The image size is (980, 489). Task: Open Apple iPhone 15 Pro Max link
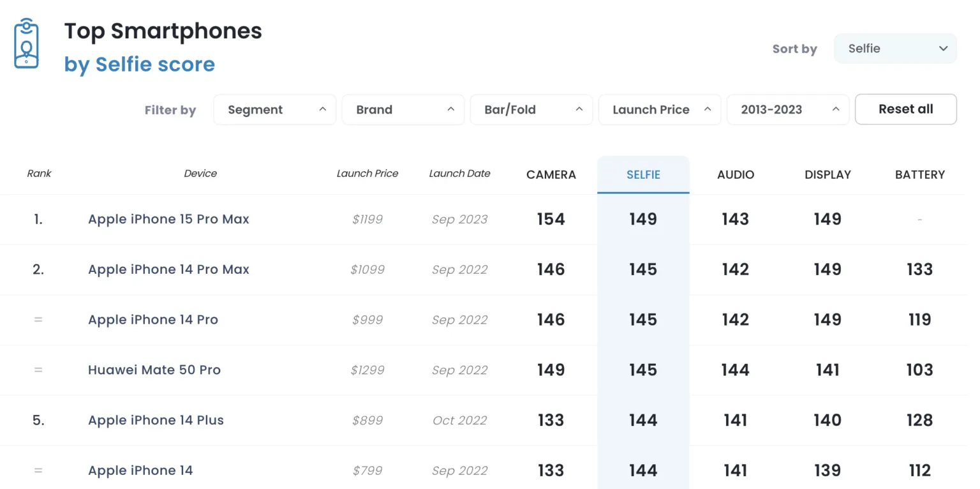click(x=168, y=219)
